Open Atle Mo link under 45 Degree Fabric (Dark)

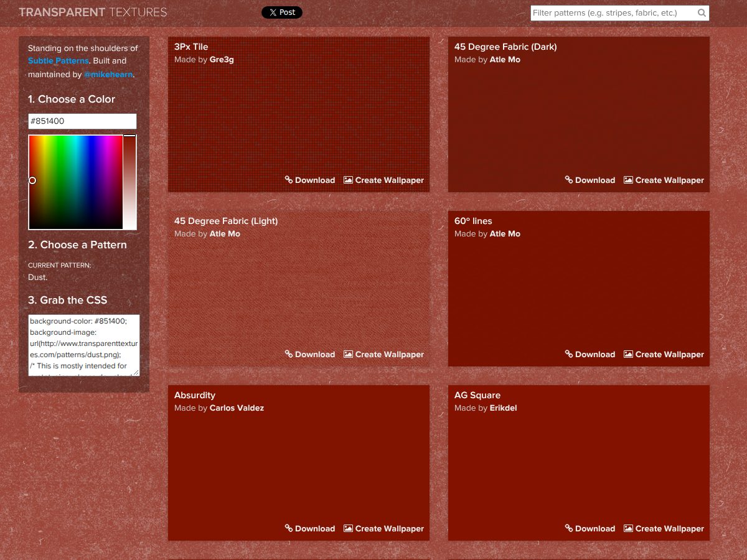click(x=505, y=60)
